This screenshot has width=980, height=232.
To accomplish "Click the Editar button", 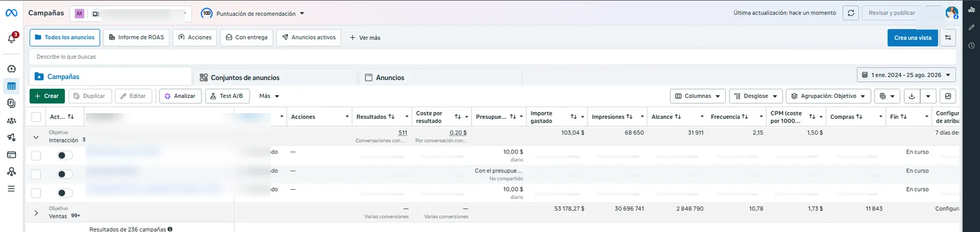I will (134, 96).
